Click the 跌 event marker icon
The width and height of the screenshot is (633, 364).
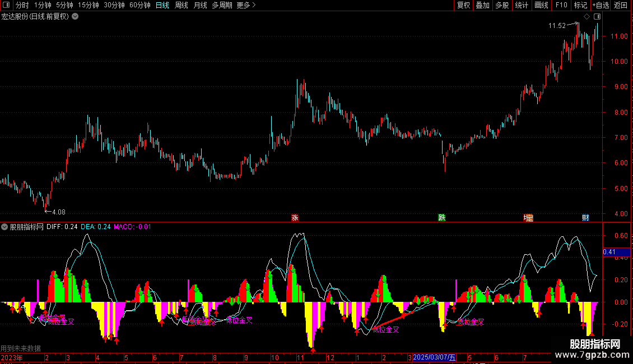pyautogui.click(x=442, y=217)
